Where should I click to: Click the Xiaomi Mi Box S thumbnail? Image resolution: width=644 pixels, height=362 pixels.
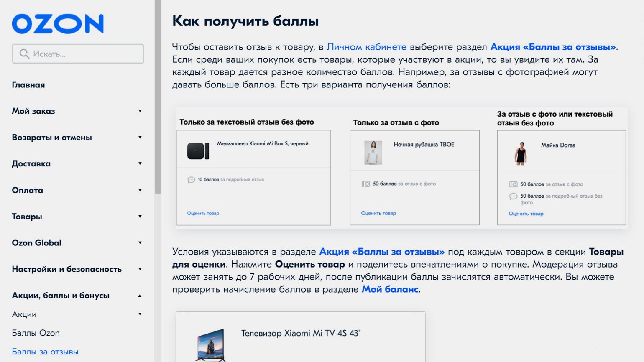pos(198,151)
